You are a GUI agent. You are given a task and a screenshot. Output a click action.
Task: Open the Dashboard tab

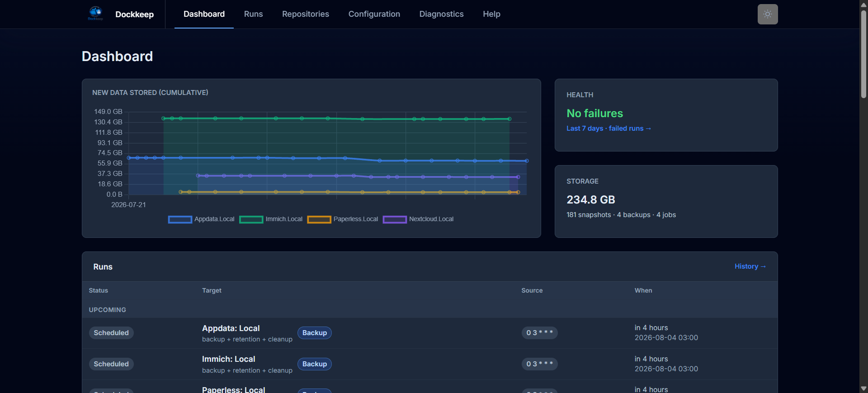coord(204,14)
